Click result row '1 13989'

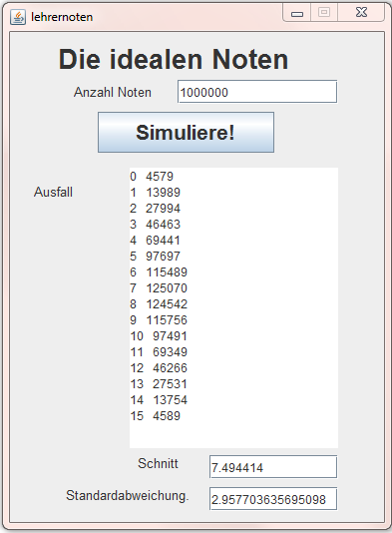click(155, 193)
